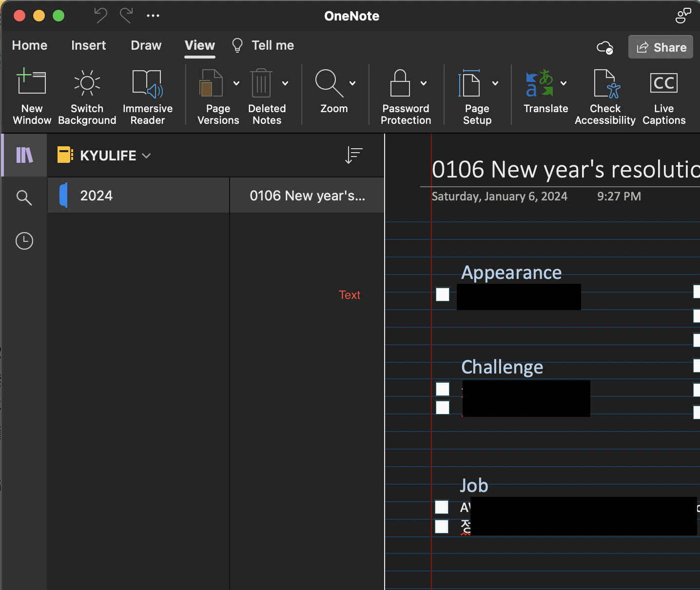The height and width of the screenshot is (590, 700).
Task: Click the Share button
Action: click(x=661, y=47)
